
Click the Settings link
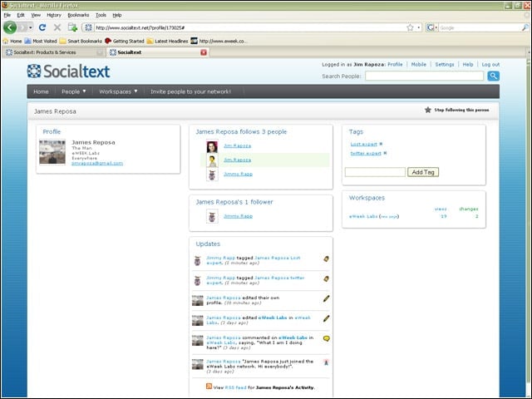[x=445, y=65]
